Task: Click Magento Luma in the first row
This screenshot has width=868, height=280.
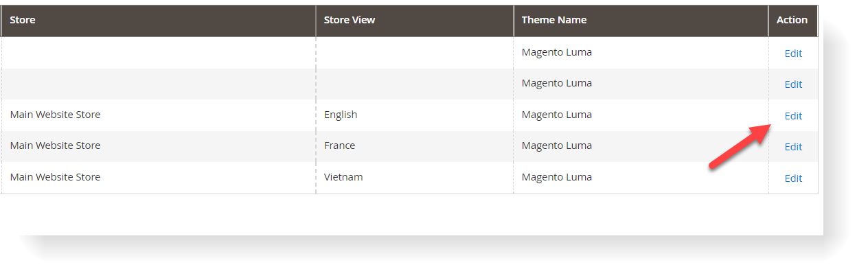Action: point(556,52)
